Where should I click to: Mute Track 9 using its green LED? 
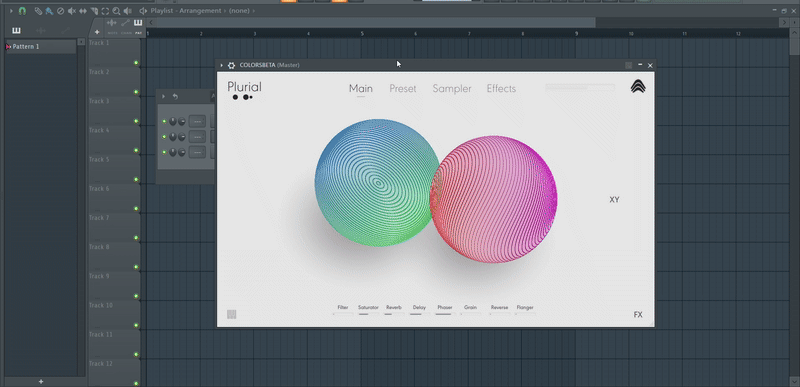[136, 296]
